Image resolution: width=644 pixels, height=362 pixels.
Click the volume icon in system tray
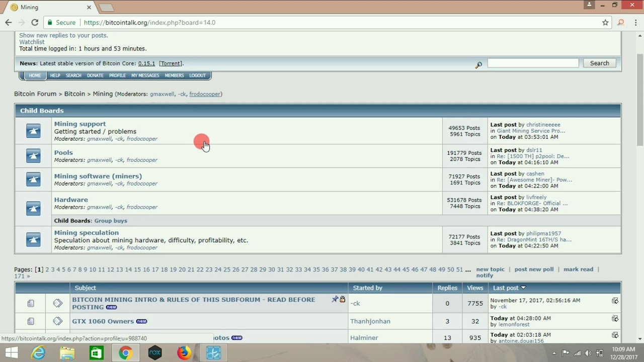588,353
